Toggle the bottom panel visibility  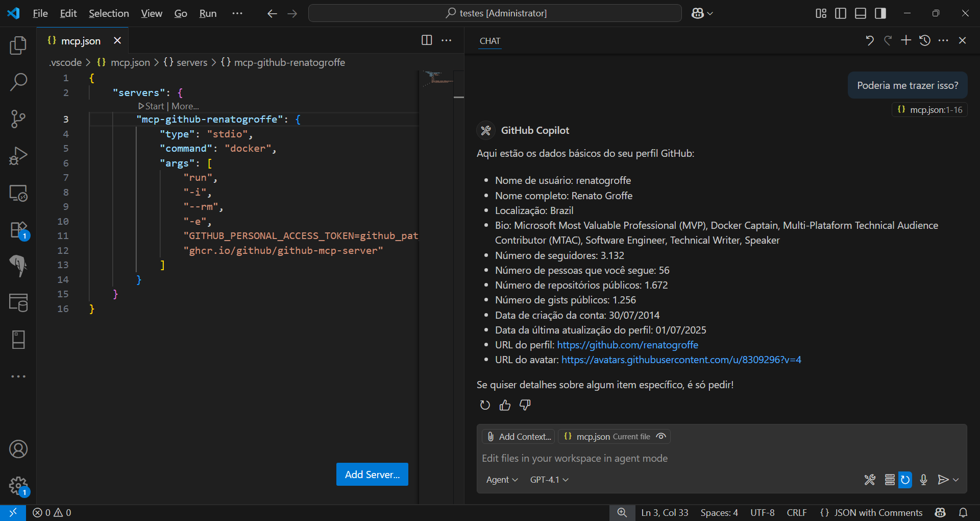[x=861, y=13]
